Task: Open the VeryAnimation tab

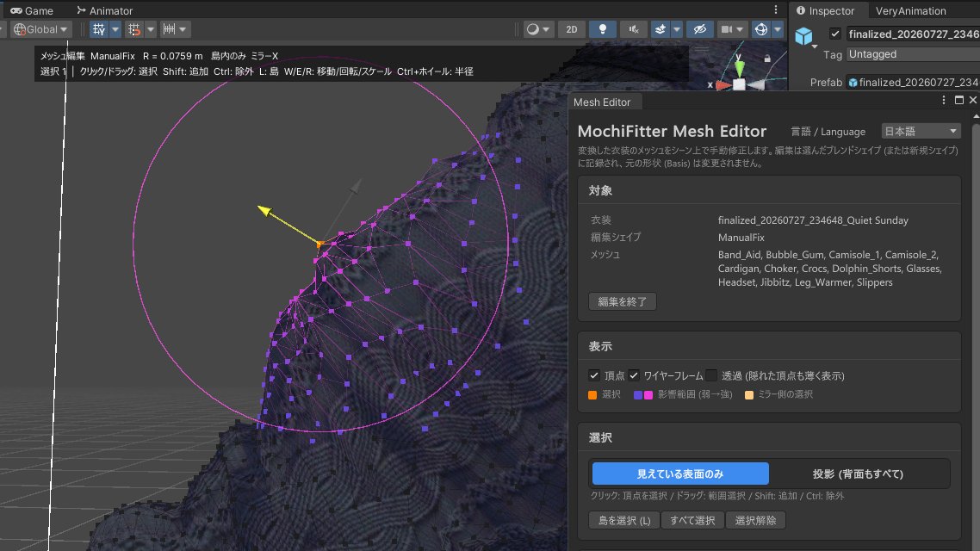Action: click(910, 10)
